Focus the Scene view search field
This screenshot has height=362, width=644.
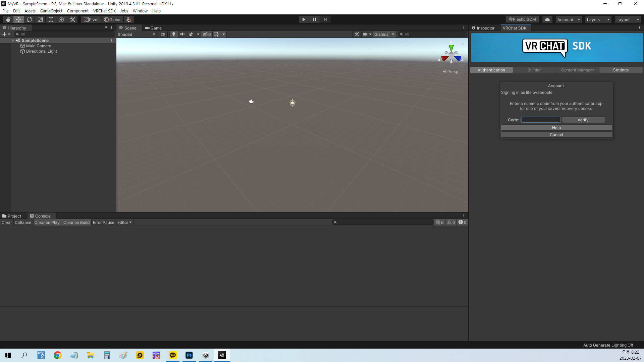[433, 34]
